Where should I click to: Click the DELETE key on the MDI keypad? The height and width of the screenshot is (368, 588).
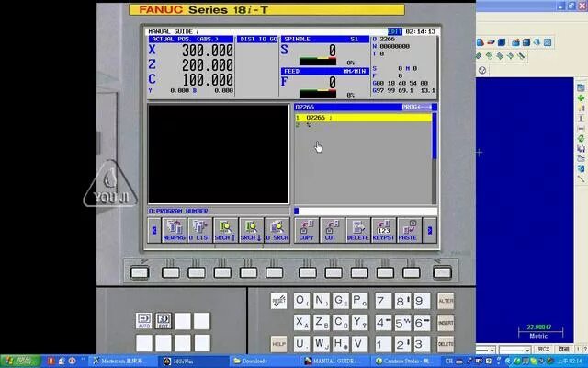pyautogui.click(x=446, y=344)
